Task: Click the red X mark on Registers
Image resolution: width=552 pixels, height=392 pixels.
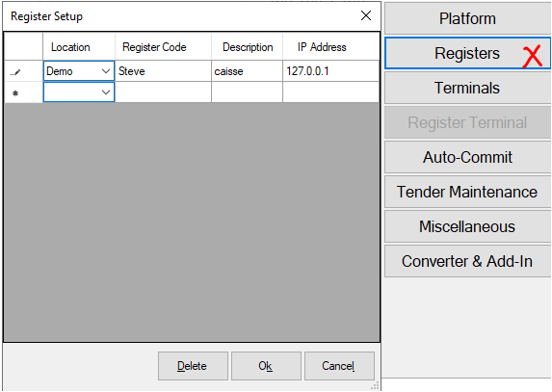Action: click(532, 57)
